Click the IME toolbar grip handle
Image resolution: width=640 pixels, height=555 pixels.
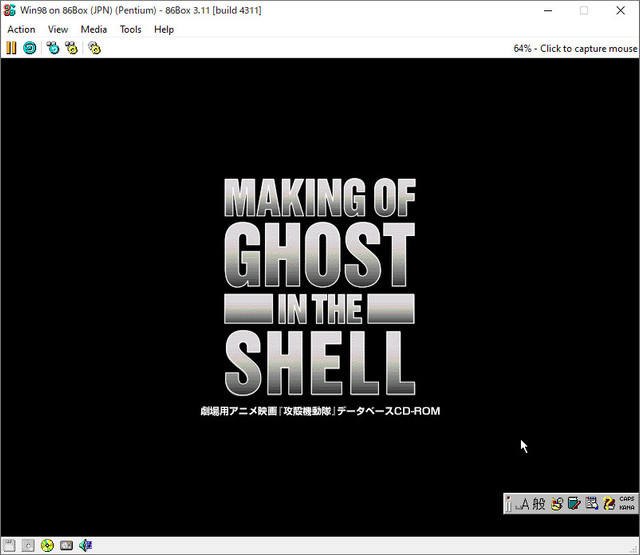coord(508,504)
